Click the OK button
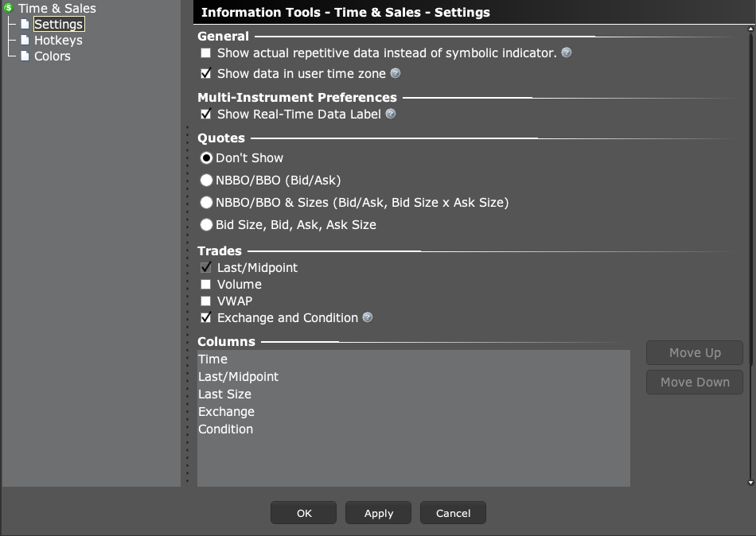This screenshot has height=536, width=756. [x=304, y=513]
